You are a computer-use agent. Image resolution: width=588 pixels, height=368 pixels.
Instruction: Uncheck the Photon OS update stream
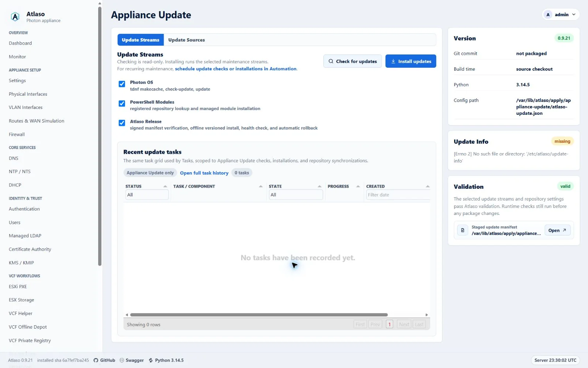pos(122,84)
